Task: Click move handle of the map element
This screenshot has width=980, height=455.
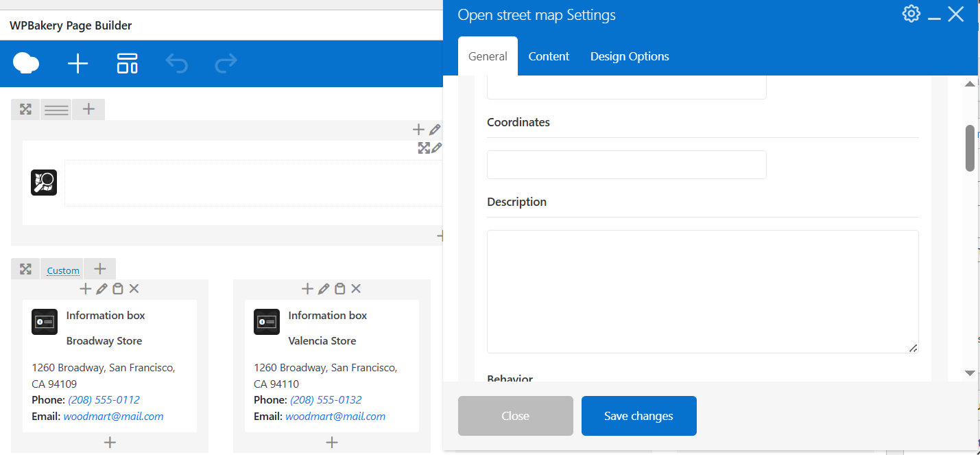Action: click(x=424, y=148)
